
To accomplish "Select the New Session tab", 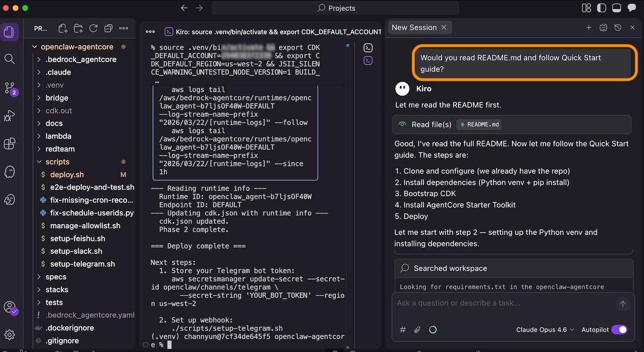I will (414, 28).
